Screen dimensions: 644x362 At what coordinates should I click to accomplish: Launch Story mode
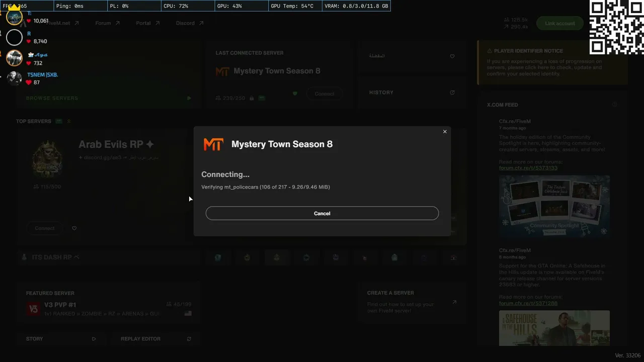(x=60, y=339)
